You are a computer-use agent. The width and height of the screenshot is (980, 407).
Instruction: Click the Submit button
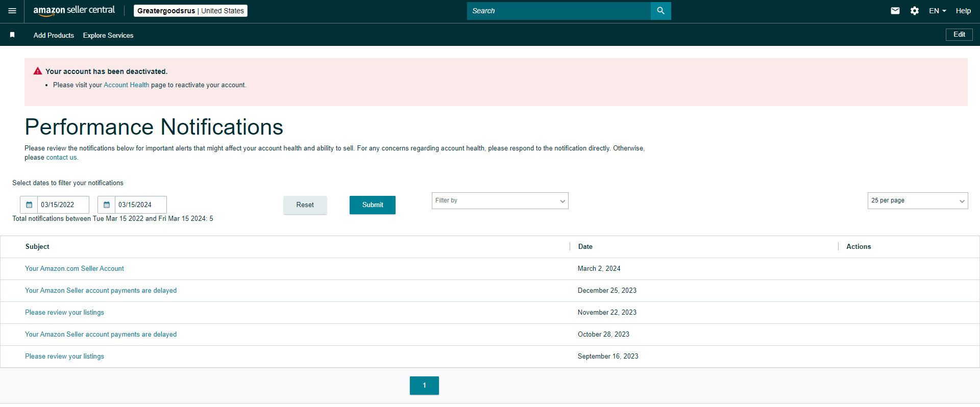373,205
